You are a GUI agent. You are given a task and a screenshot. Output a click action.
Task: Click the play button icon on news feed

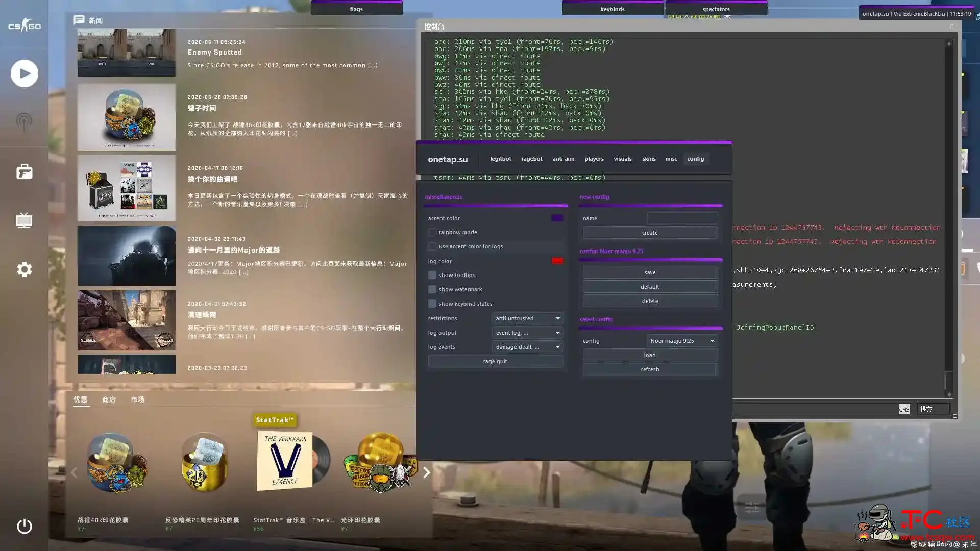(x=24, y=72)
